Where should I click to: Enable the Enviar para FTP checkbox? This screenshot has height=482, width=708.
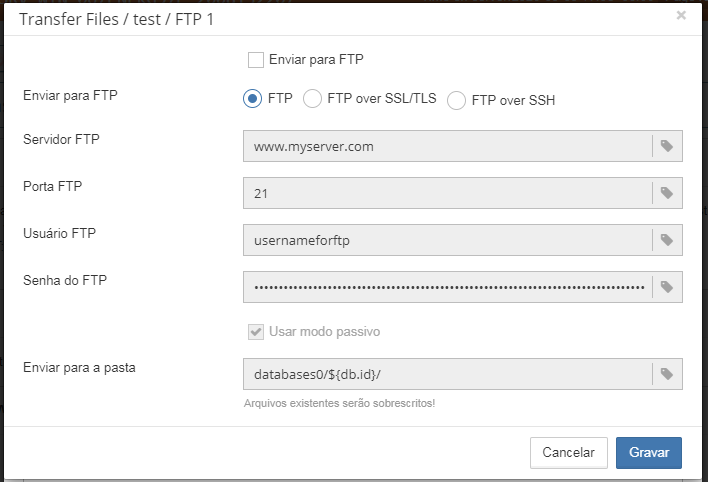tap(257, 60)
